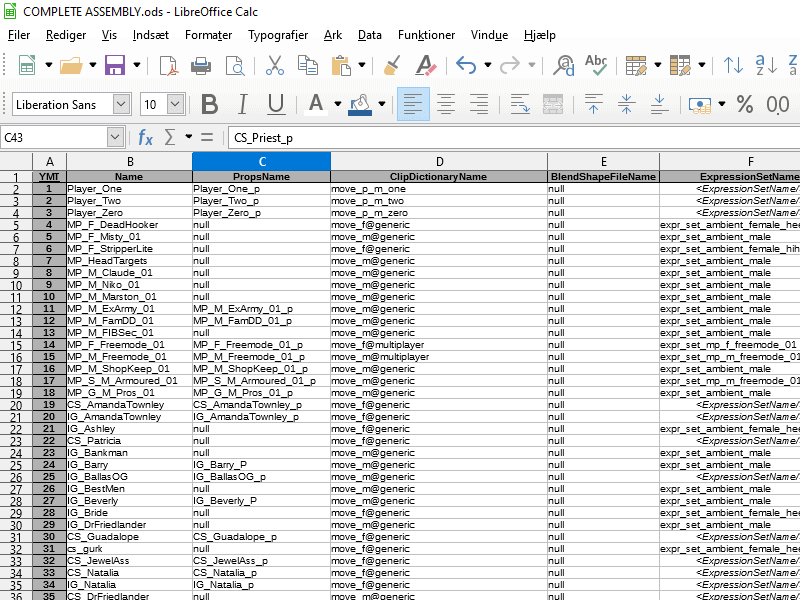Open the font name dropdown Liberation Sans
This screenshot has height=600, width=800.
click(121, 105)
